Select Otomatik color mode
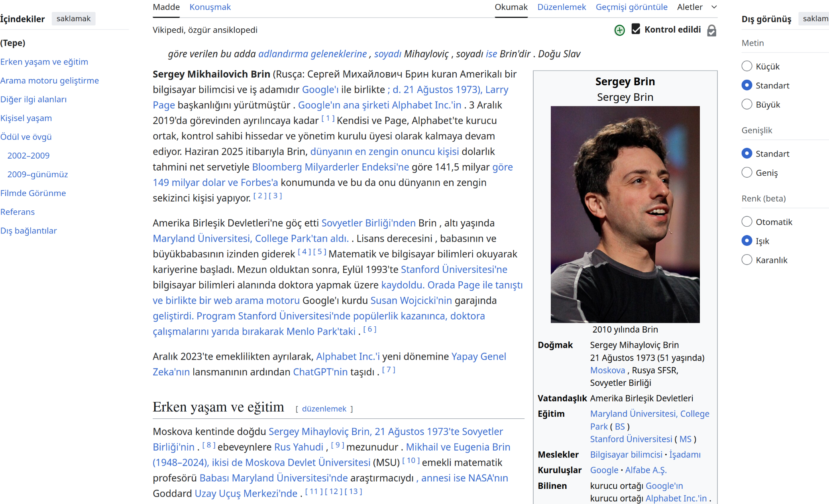This screenshot has width=829, height=504. pos(747,222)
